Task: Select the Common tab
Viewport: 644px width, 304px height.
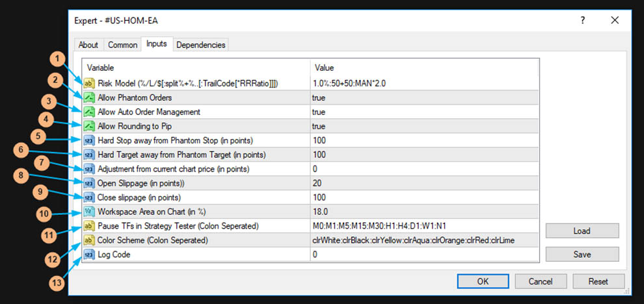Action: point(122,45)
